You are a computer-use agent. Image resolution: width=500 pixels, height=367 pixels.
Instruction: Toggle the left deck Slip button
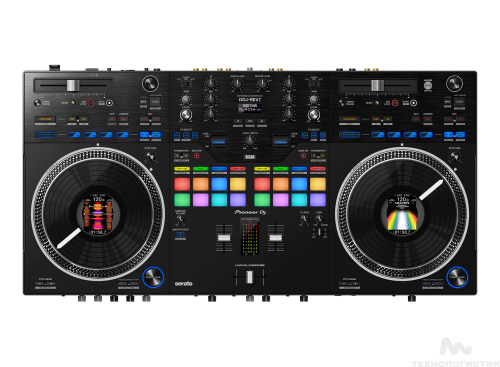112,119
